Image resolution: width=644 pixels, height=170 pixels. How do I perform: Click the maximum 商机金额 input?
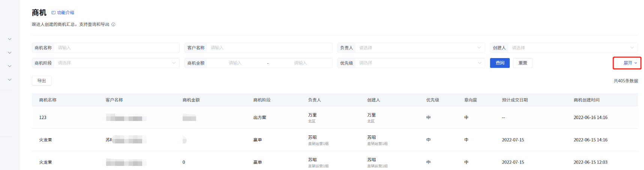coord(300,63)
